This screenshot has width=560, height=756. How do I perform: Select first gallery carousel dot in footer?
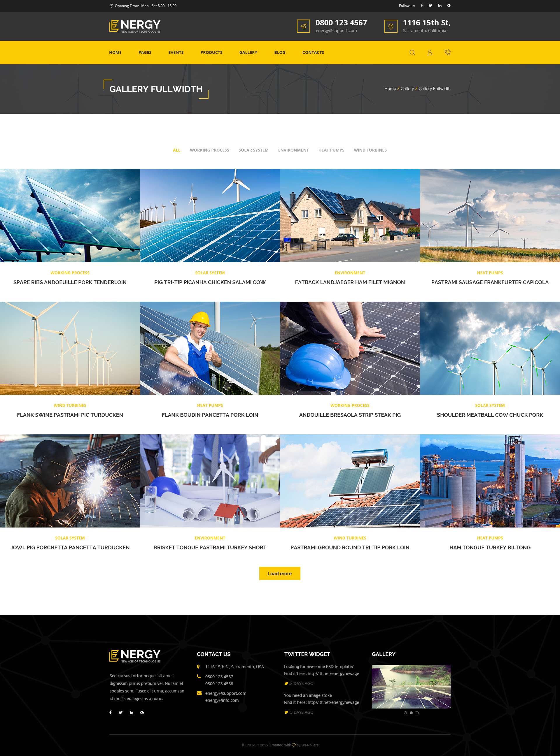[405, 713]
